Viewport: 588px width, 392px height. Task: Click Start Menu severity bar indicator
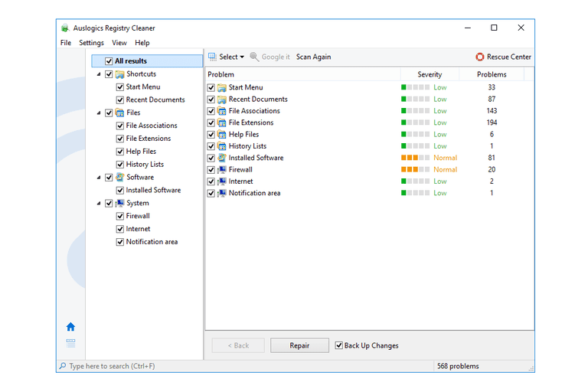click(x=415, y=87)
